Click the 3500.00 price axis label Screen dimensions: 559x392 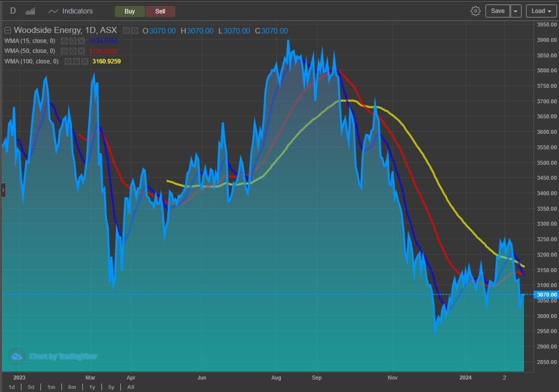coord(547,162)
